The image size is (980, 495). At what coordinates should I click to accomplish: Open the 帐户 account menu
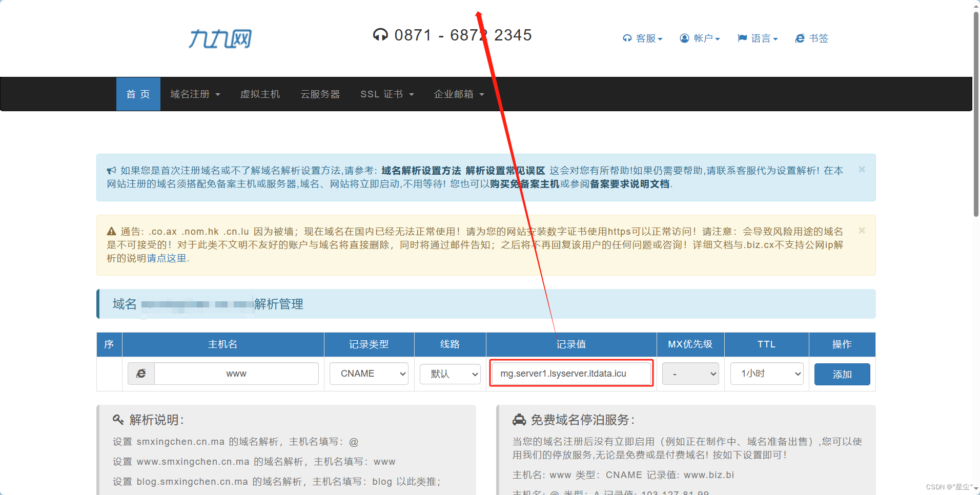[x=700, y=38]
